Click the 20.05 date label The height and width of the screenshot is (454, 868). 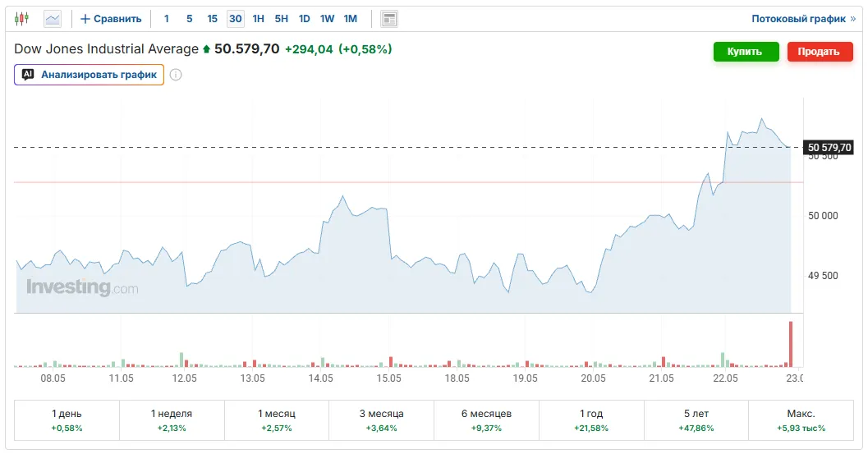(x=593, y=378)
